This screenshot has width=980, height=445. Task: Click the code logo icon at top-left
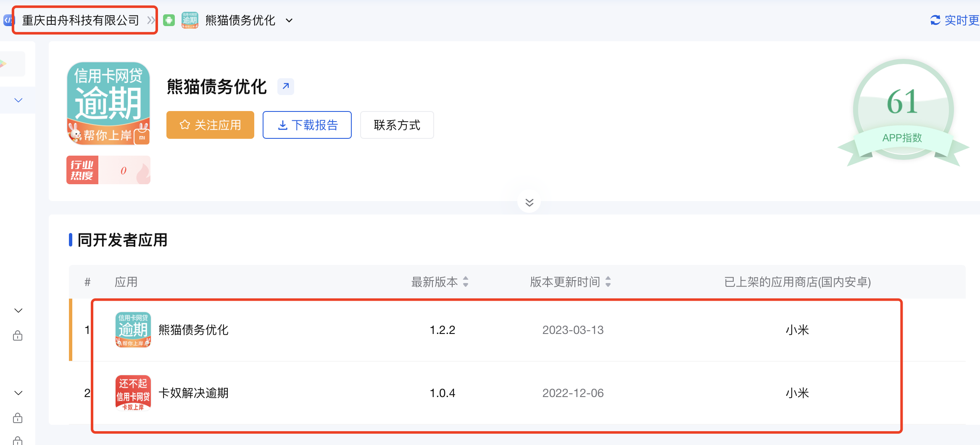pos(9,20)
